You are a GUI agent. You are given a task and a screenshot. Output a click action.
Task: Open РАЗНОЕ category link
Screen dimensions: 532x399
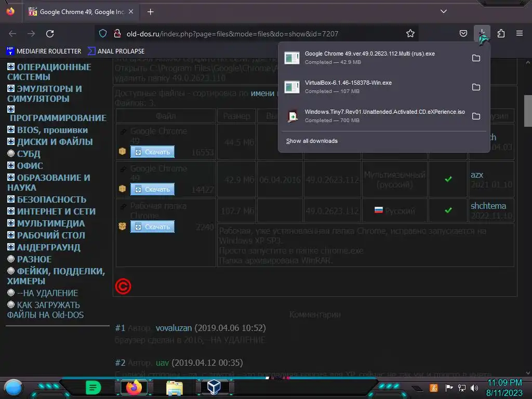pyautogui.click(x=34, y=259)
